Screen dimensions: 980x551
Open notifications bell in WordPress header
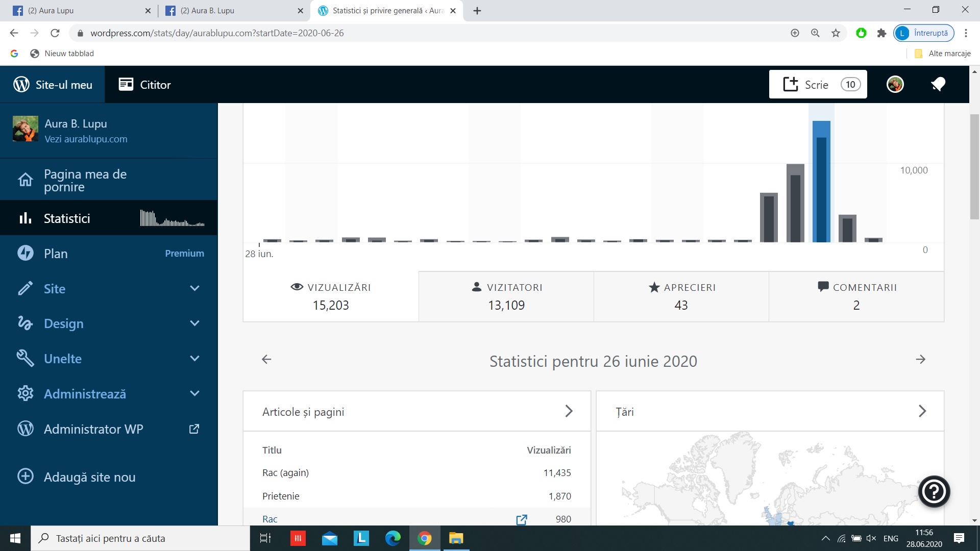point(938,85)
